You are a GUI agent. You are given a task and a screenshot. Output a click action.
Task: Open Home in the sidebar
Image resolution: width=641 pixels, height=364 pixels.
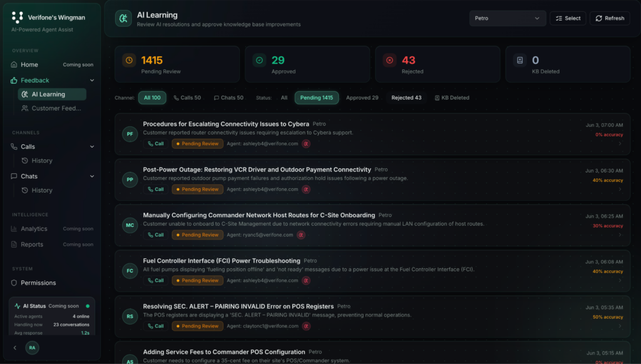[52, 64]
